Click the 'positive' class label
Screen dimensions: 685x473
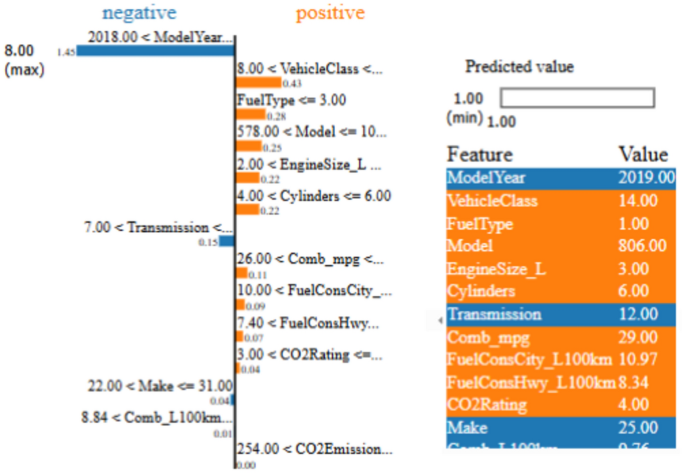pyautogui.click(x=330, y=13)
